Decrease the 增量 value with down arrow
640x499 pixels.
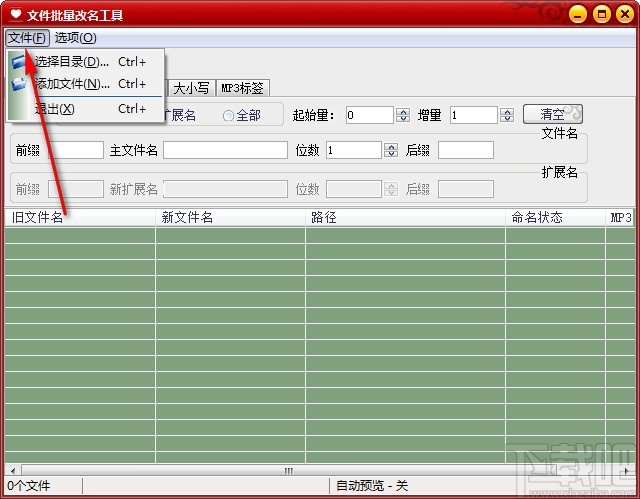tap(507, 119)
